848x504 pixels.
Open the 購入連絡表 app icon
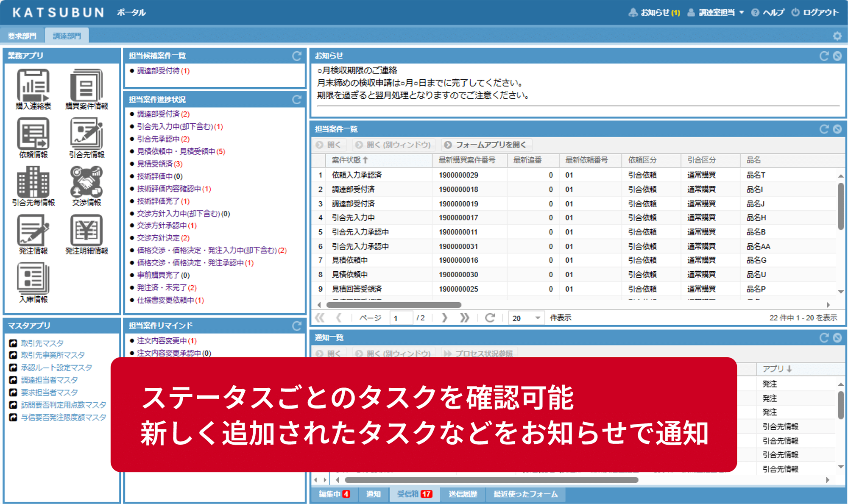click(x=34, y=87)
